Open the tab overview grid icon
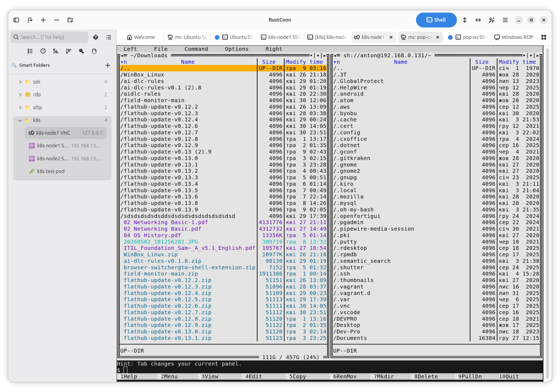The image size is (560, 392). pos(544,37)
